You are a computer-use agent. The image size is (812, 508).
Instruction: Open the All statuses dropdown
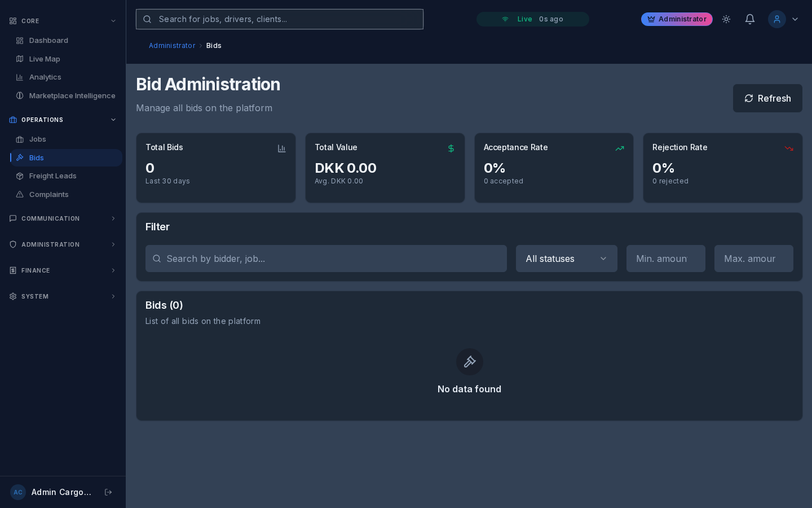[x=566, y=259]
